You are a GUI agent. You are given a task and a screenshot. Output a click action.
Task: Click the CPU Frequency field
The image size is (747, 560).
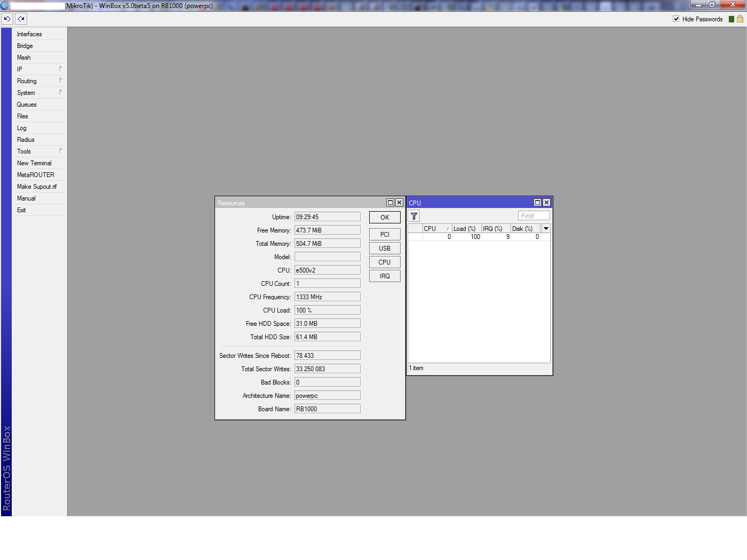(328, 297)
